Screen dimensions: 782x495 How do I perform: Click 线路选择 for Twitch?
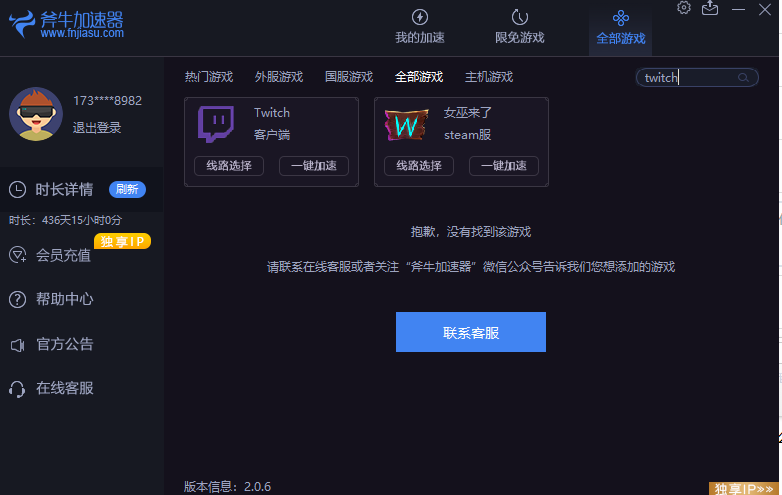click(x=229, y=166)
